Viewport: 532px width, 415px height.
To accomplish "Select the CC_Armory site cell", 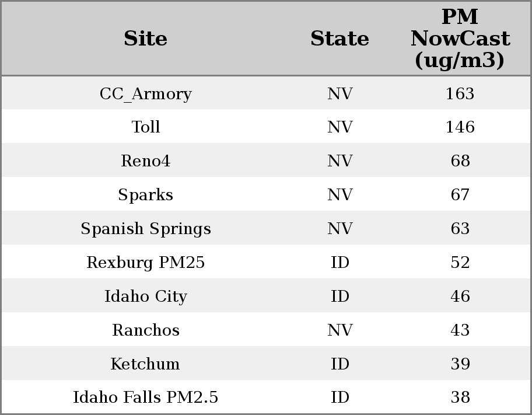I will tap(146, 94).
